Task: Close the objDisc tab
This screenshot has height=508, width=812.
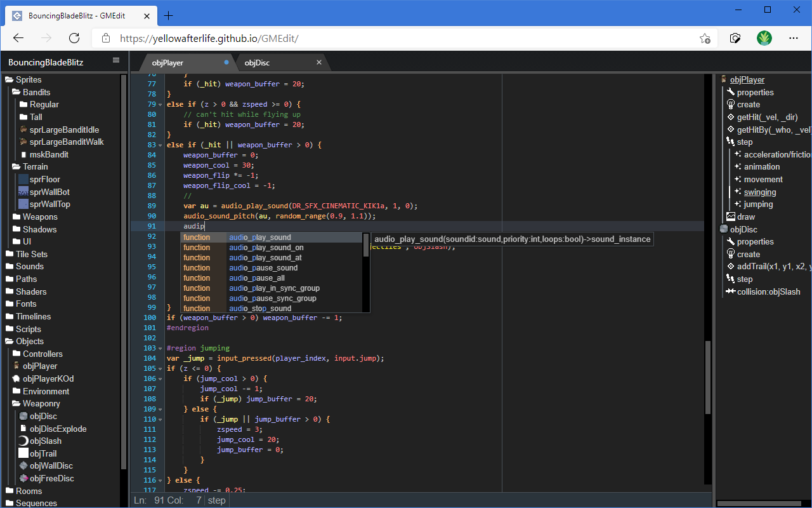Action: click(x=319, y=62)
